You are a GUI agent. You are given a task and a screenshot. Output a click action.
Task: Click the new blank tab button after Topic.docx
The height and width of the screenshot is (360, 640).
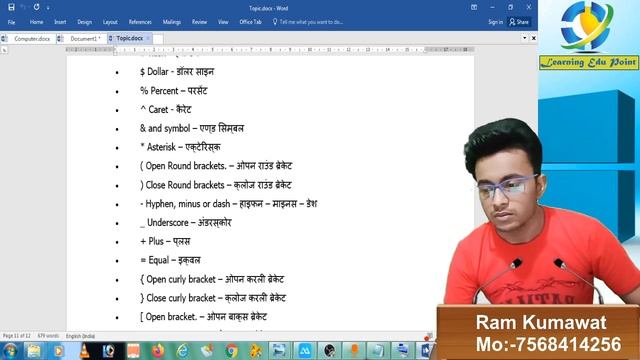coord(158,39)
